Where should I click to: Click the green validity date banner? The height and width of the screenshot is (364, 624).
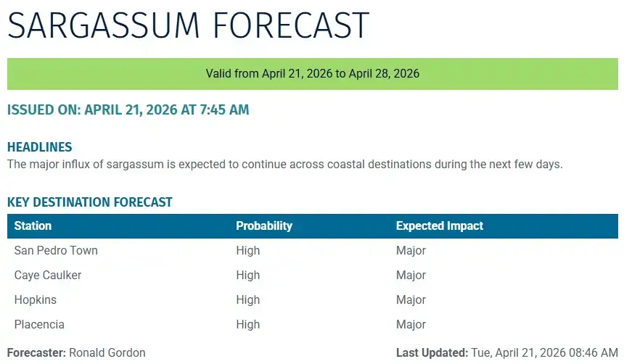312,74
